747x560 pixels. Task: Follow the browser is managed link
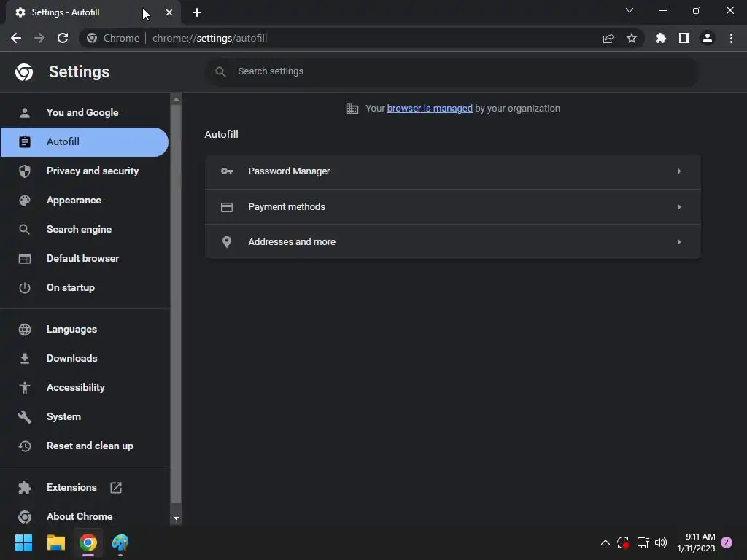pos(430,109)
